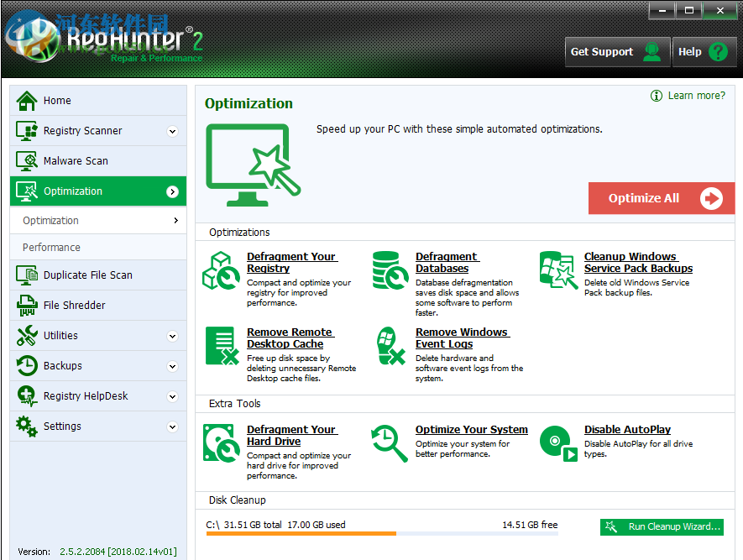Click the Optimize Your System magnifier icon
This screenshot has height=560, width=743.
coord(390,443)
